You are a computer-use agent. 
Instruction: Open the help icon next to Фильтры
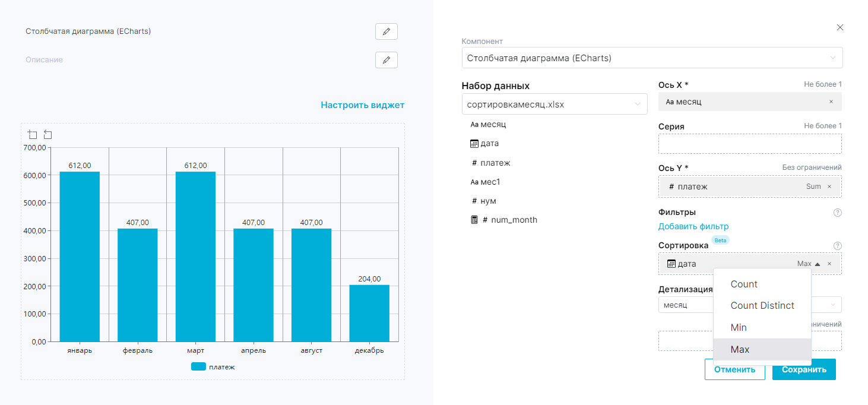click(x=838, y=213)
